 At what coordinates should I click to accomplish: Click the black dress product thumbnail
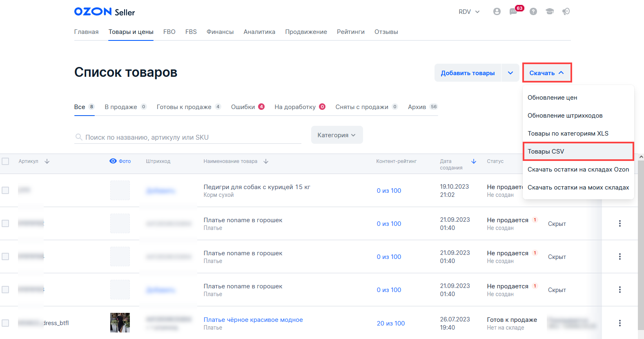tap(120, 323)
